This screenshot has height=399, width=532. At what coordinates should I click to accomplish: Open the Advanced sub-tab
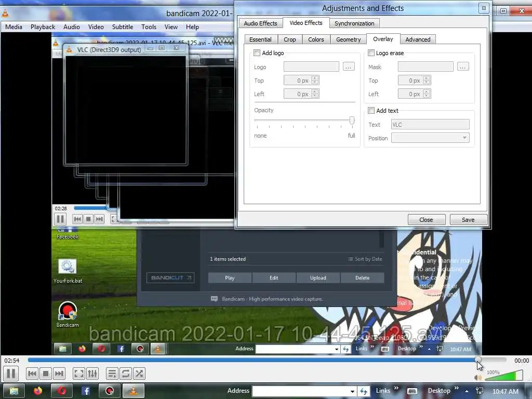pos(418,39)
